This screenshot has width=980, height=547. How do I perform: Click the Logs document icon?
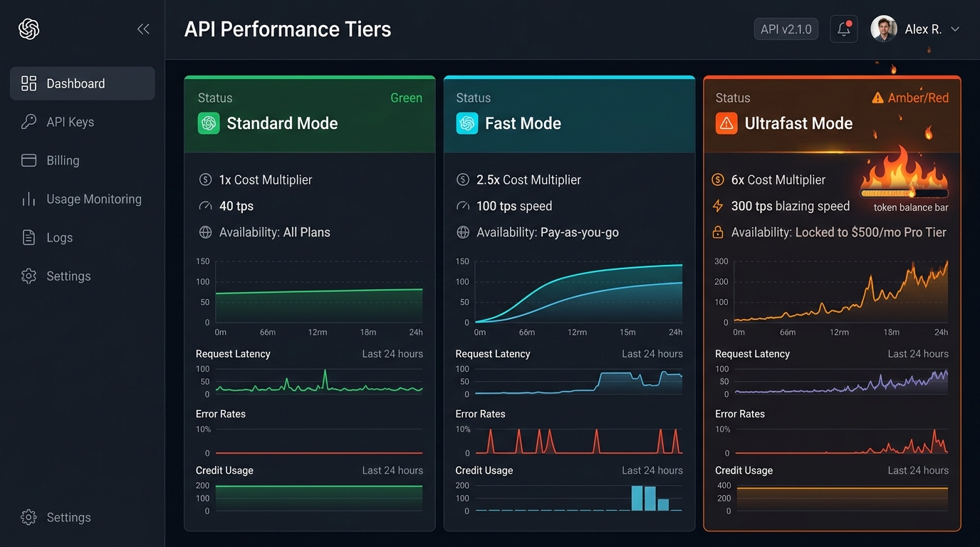(x=28, y=237)
